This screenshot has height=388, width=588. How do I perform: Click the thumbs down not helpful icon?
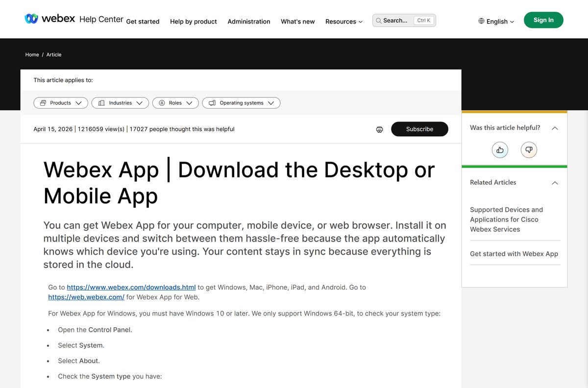(x=529, y=150)
